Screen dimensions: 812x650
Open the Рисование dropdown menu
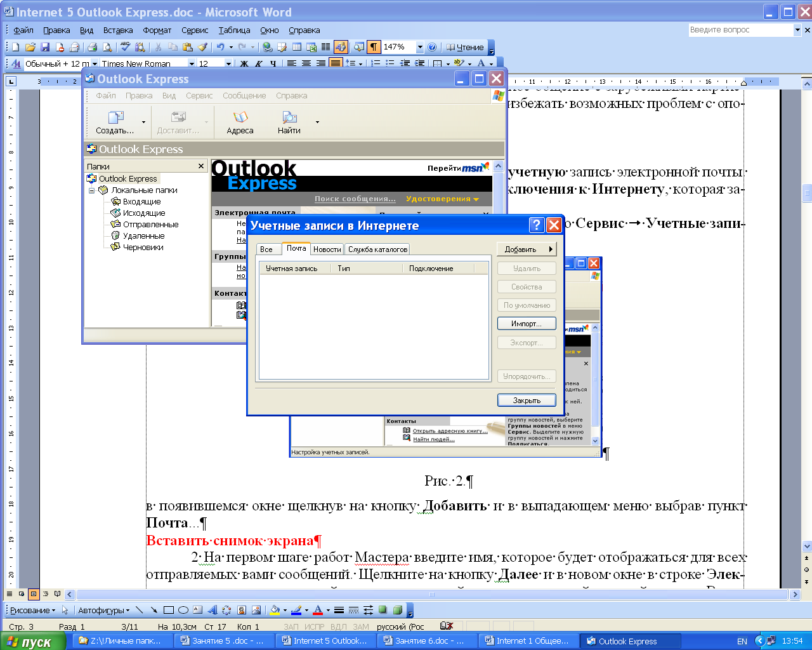click(32, 610)
